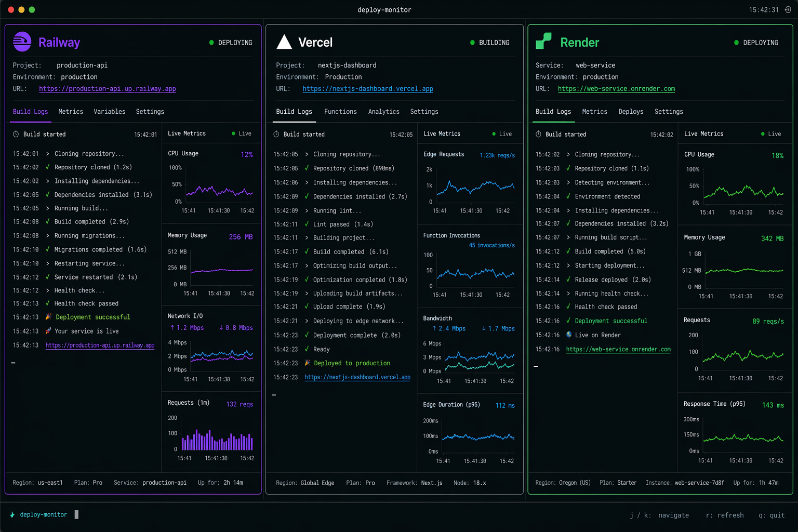
Task: Click Live indicator in Railway Live Metrics
Action: (x=242, y=134)
